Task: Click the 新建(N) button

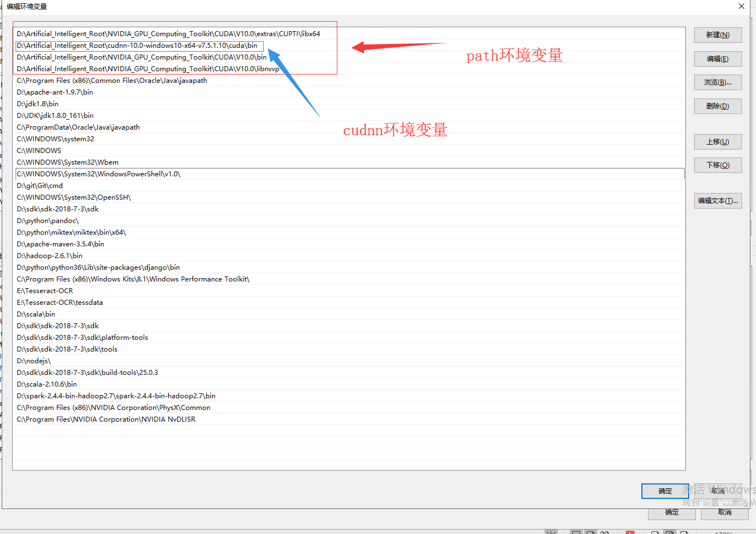Action: [718, 35]
